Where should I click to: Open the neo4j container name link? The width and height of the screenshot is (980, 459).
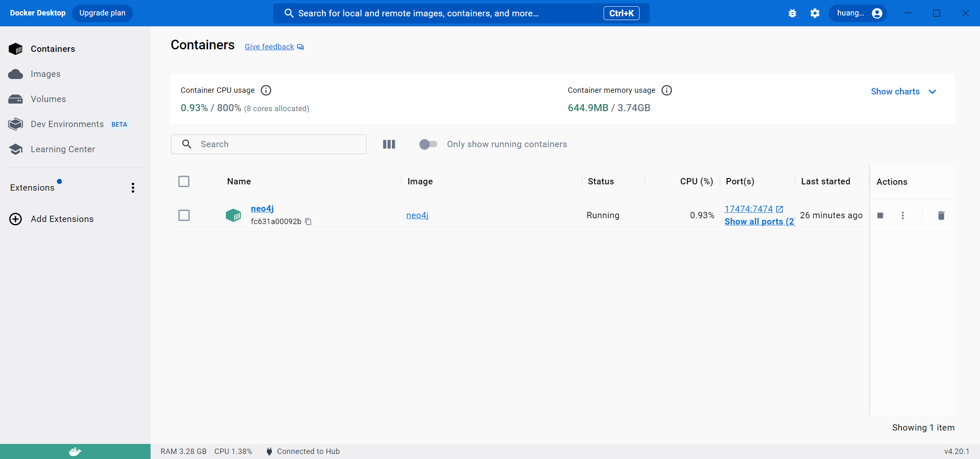[262, 209]
